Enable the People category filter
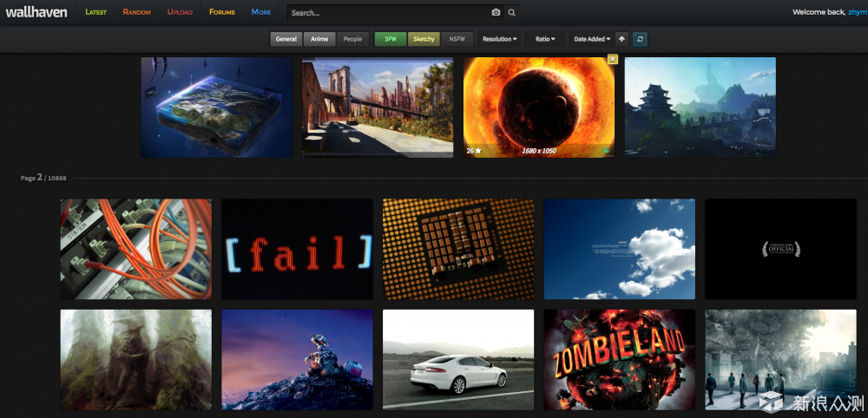The image size is (868, 418). tap(352, 39)
